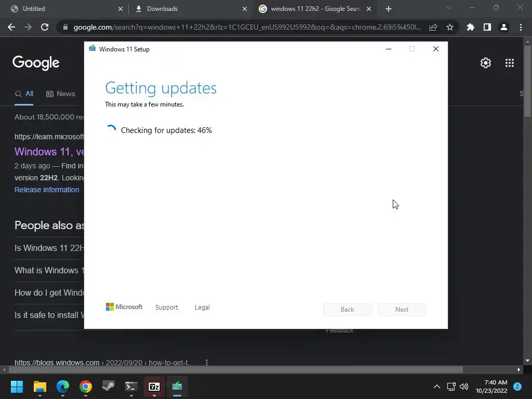Open a new Chrome tab
The width and height of the screenshot is (532, 399).
click(389, 9)
